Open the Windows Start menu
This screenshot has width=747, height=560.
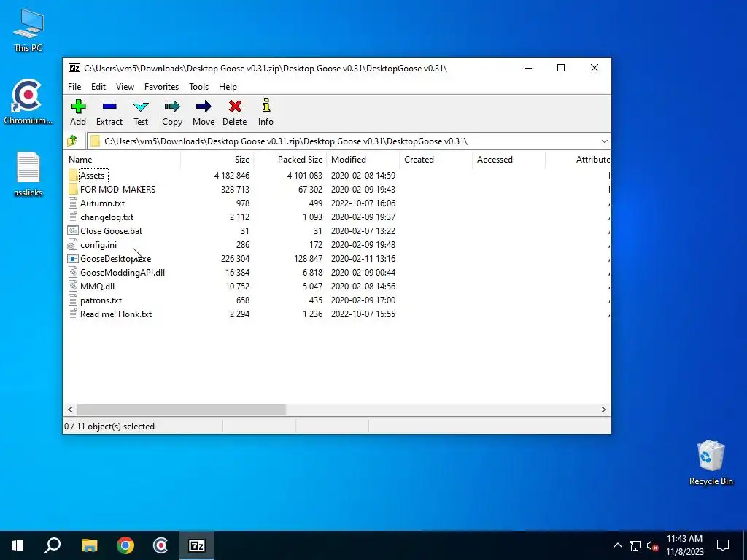[x=18, y=545]
